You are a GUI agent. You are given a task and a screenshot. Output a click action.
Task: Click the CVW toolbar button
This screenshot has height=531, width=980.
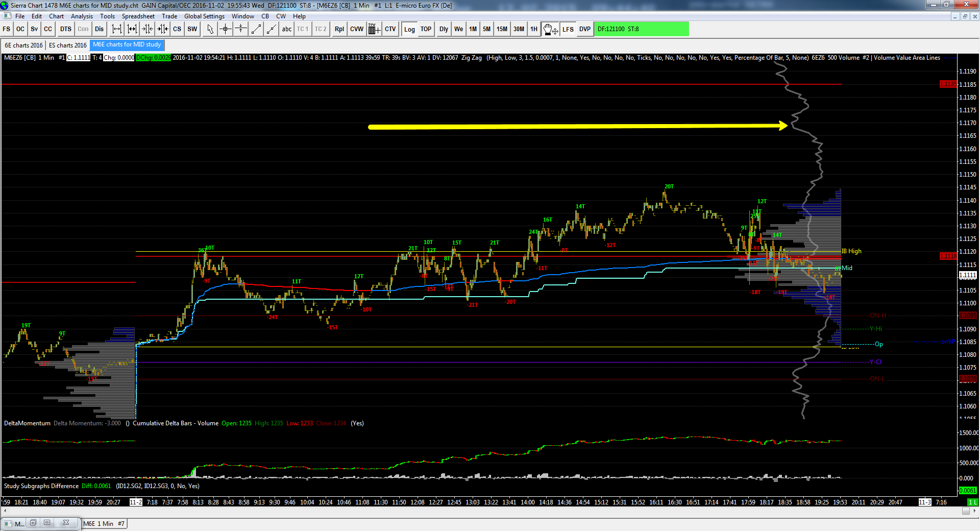tap(357, 29)
